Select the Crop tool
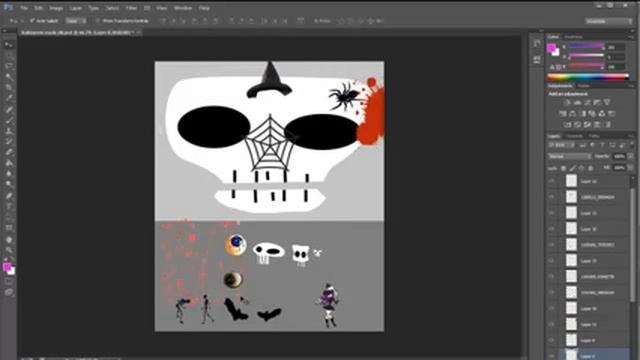This screenshot has width=640, height=360. tap(9, 87)
